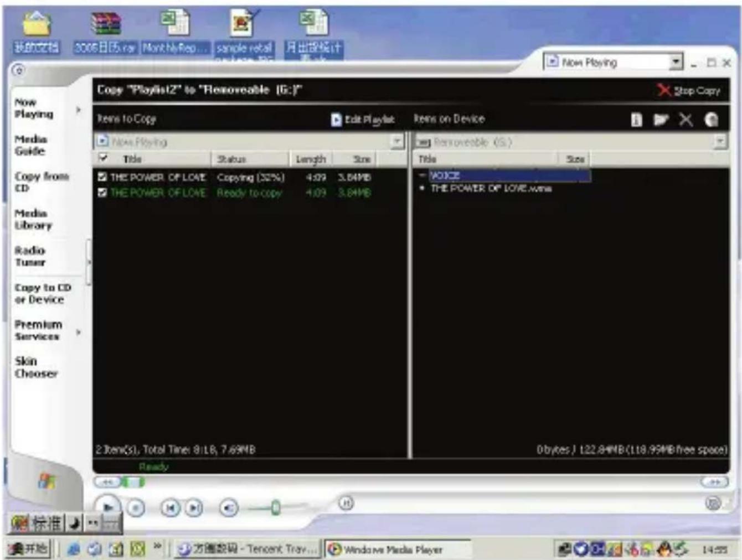Click the device properties icon

(x=636, y=120)
